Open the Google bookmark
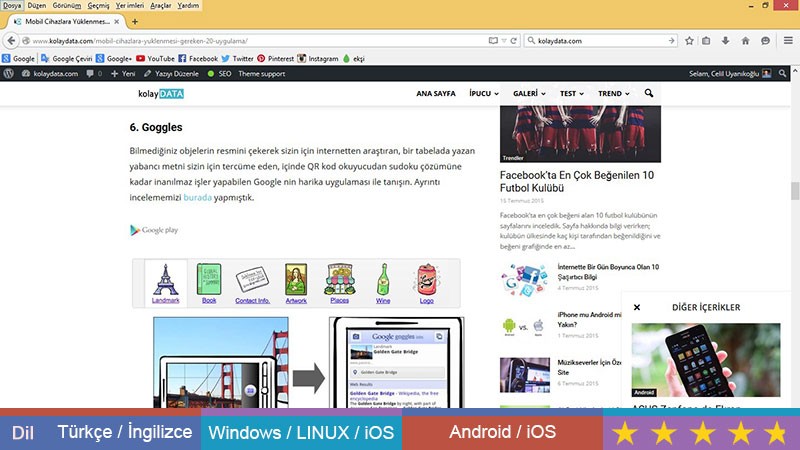 [x=18, y=59]
